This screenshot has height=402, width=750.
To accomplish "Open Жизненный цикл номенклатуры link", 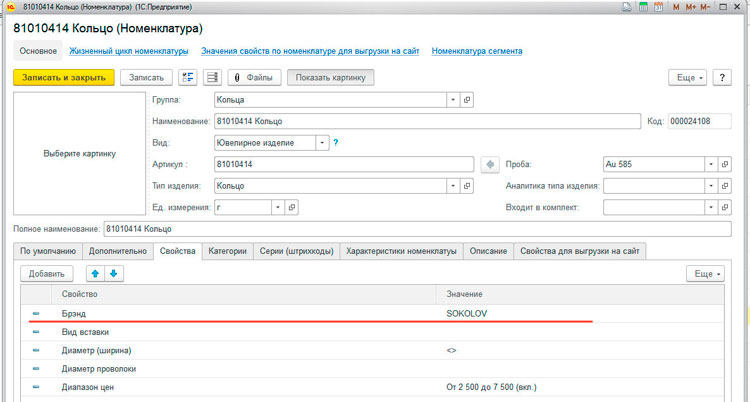I will tap(129, 51).
